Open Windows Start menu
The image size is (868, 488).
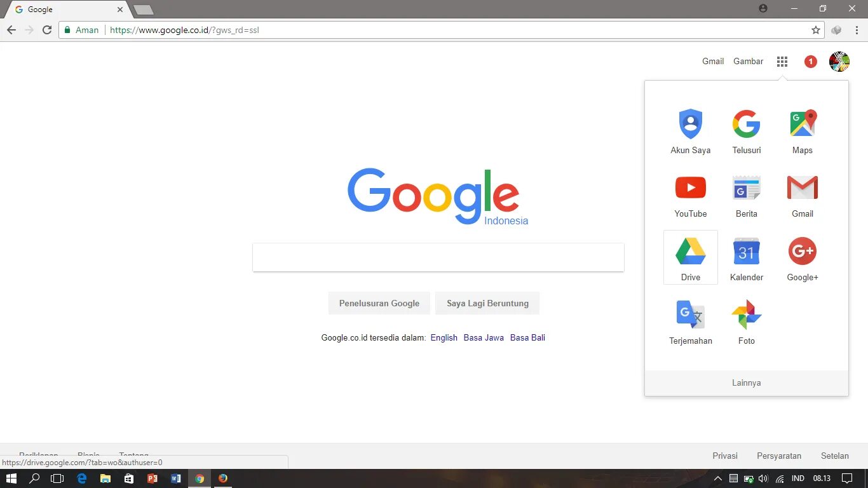click(x=11, y=478)
